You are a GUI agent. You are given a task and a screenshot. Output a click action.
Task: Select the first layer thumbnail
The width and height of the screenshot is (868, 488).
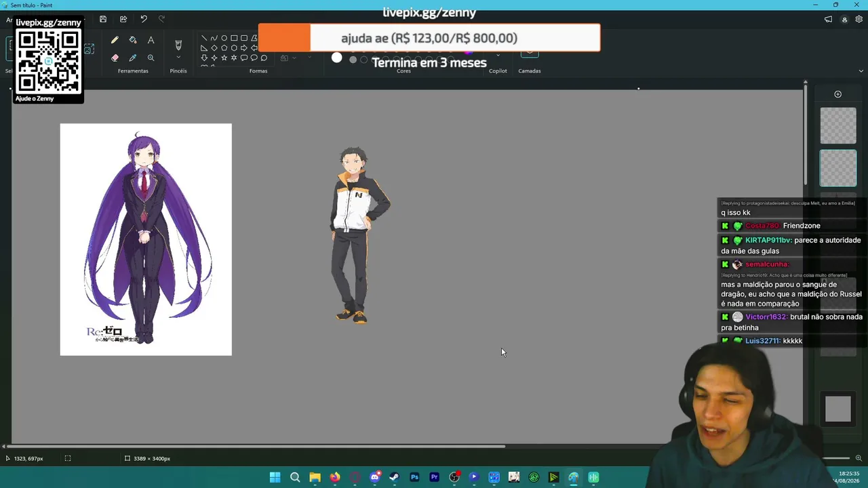[x=838, y=125]
